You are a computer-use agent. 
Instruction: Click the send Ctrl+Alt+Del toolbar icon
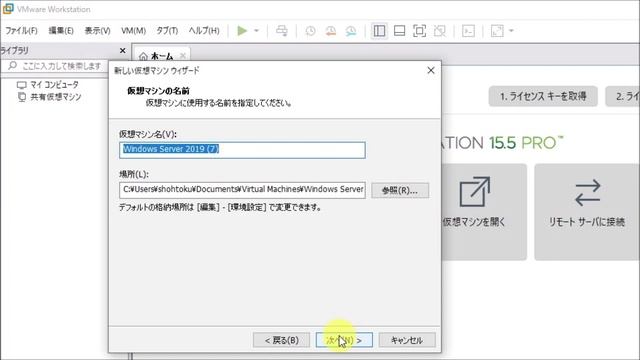282,31
